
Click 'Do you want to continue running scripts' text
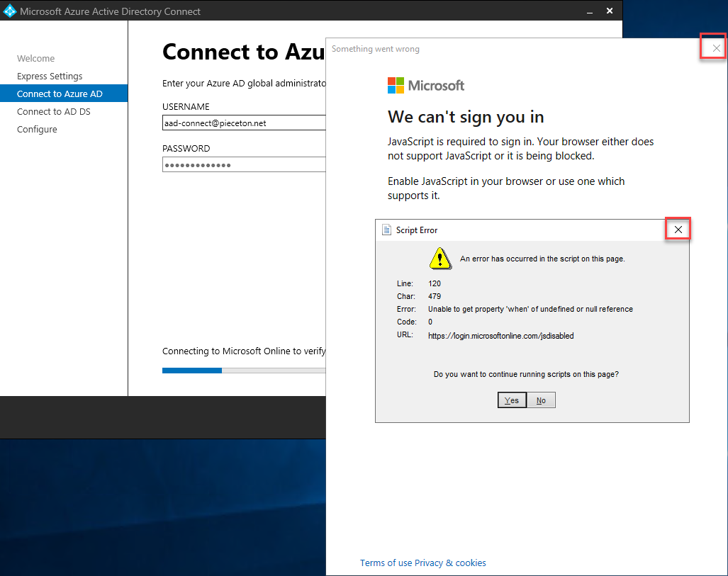click(526, 374)
